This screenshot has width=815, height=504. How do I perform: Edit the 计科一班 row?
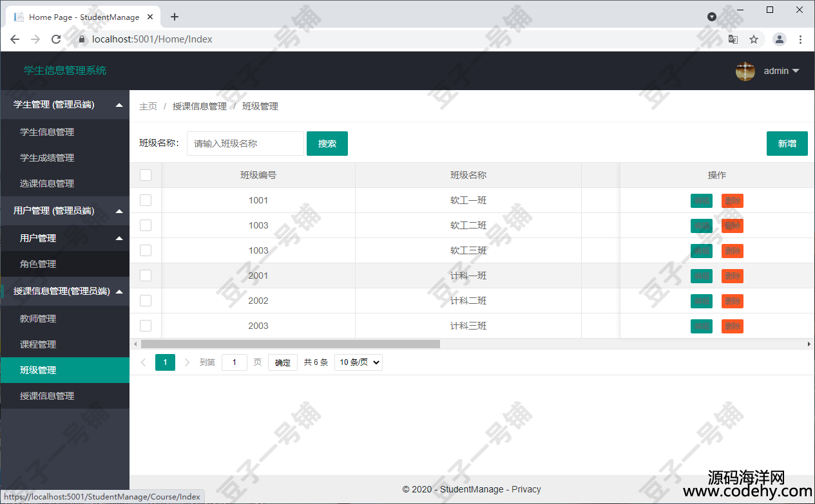tap(702, 276)
